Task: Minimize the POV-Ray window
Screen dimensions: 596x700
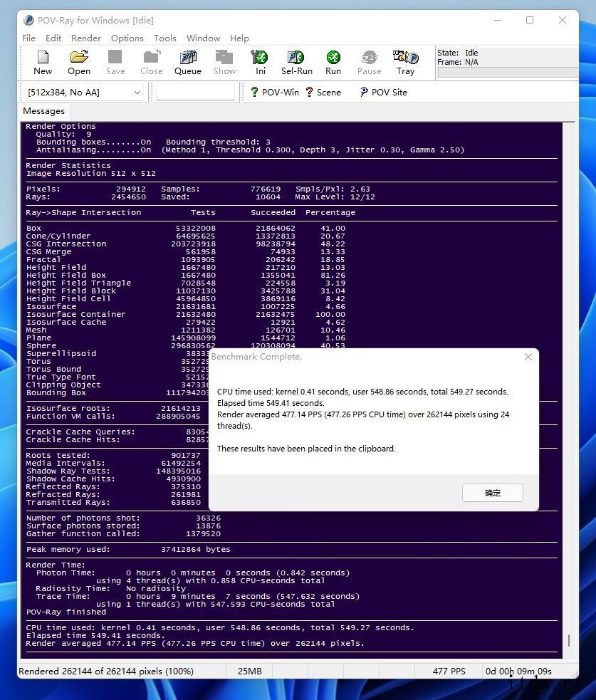Action: [498, 20]
